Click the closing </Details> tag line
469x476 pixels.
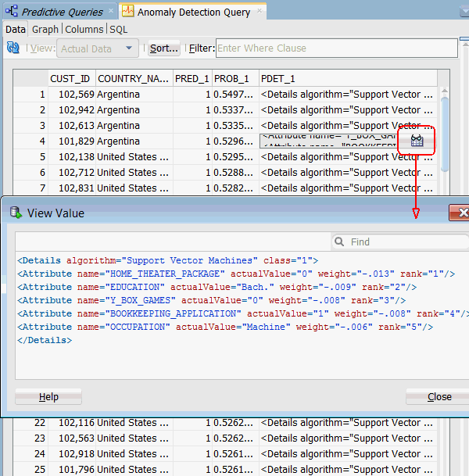coord(45,340)
